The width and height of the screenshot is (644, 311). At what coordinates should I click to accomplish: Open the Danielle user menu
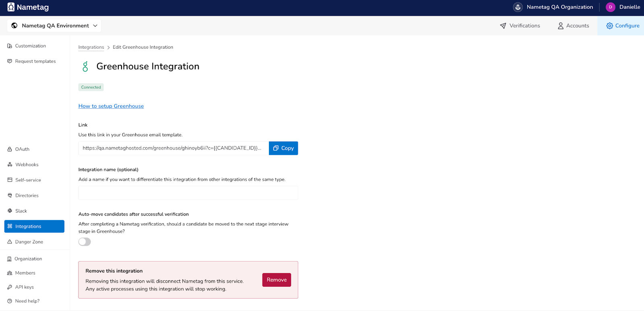pos(630,7)
